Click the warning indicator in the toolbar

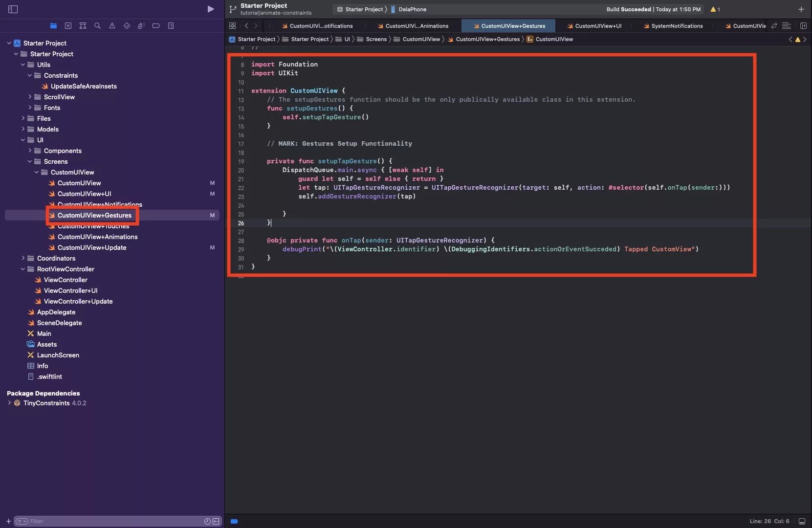(715, 9)
